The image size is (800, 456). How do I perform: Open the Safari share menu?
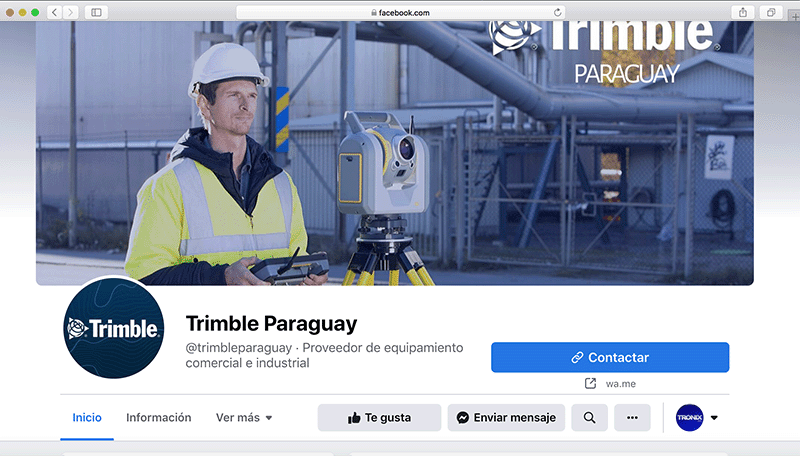[743, 12]
